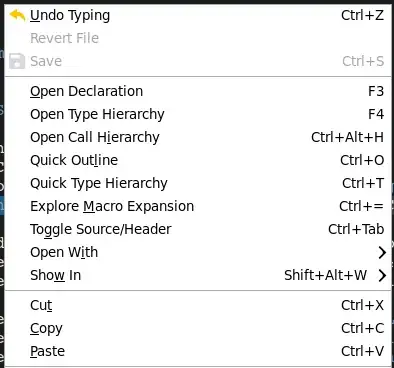This screenshot has width=394, height=368.
Task: Expand the Show In submenu arrow
Action: point(382,276)
